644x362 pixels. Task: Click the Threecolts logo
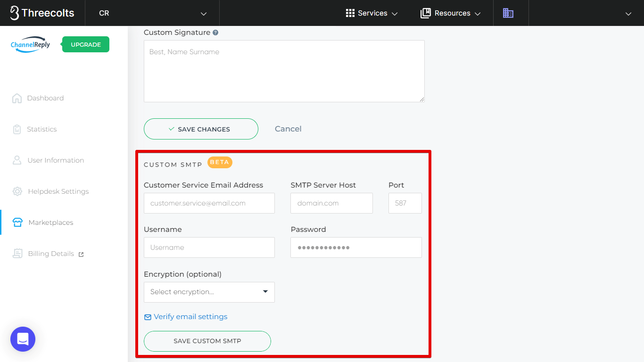pyautogui.click(x=42, y=13)
